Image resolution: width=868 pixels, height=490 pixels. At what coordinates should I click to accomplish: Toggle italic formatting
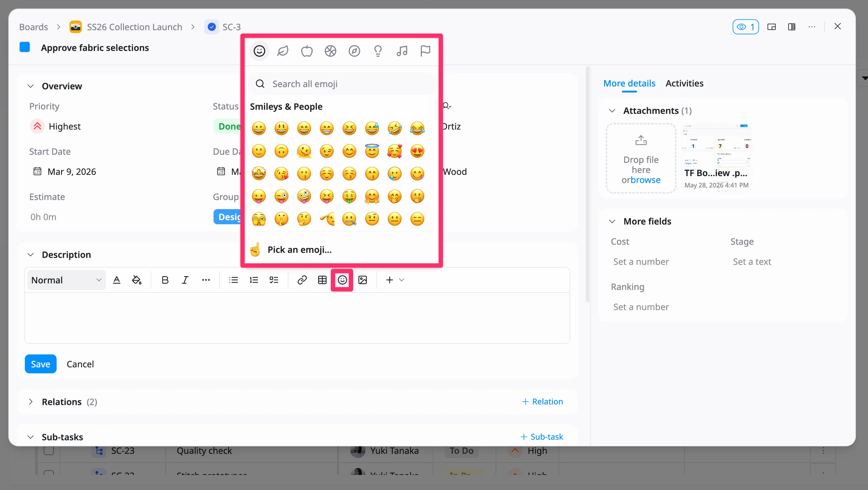click(x=185, y=280)
